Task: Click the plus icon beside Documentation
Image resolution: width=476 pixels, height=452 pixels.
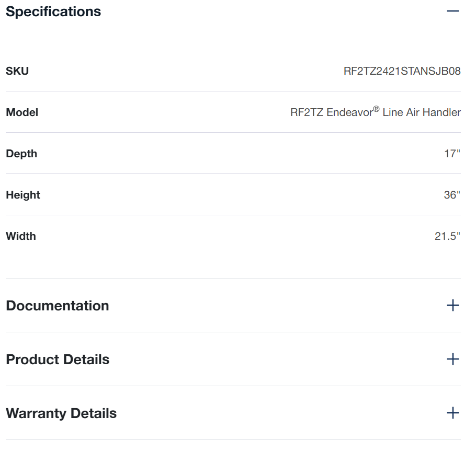Action: 453,306
